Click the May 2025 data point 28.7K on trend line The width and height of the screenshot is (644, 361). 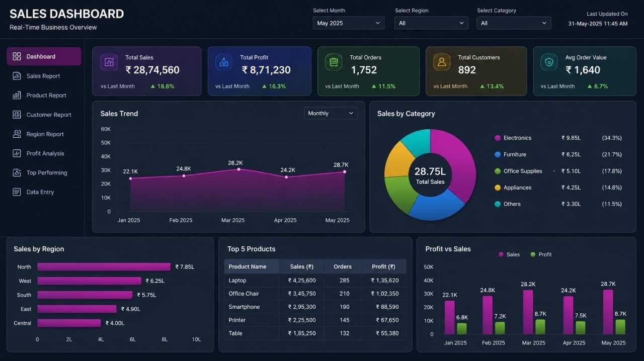(x=345, y=171)
